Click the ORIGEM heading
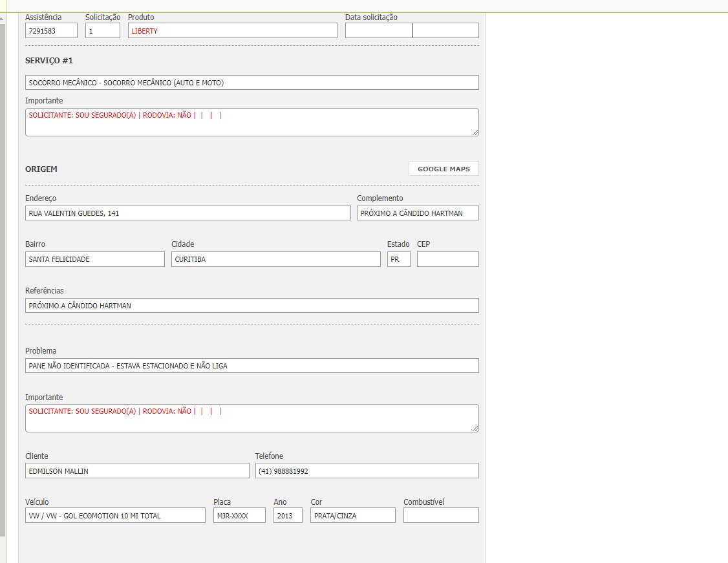728x563 pixels. (x=41, y=169)
